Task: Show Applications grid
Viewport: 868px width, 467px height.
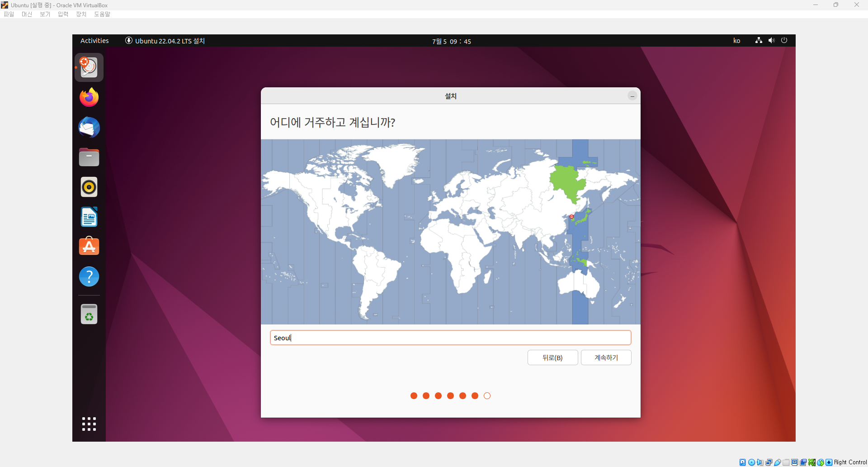Action: [89, 424]
